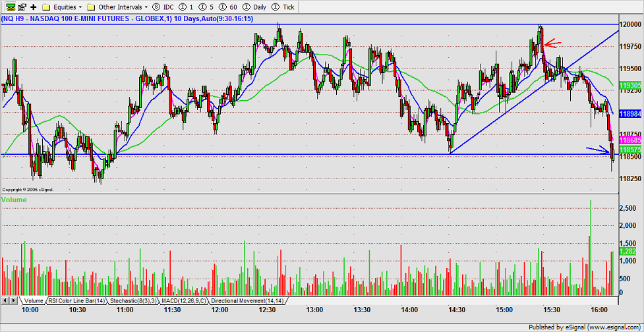Click the 16:00 time axis label

tap(599, 310)
